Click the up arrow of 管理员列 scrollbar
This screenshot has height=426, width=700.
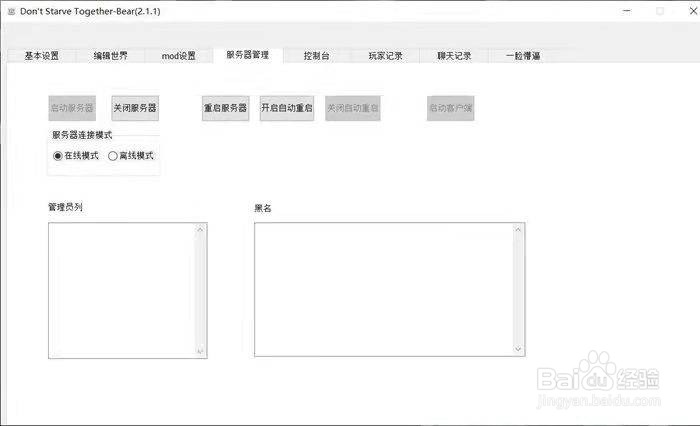pos(200,229)
